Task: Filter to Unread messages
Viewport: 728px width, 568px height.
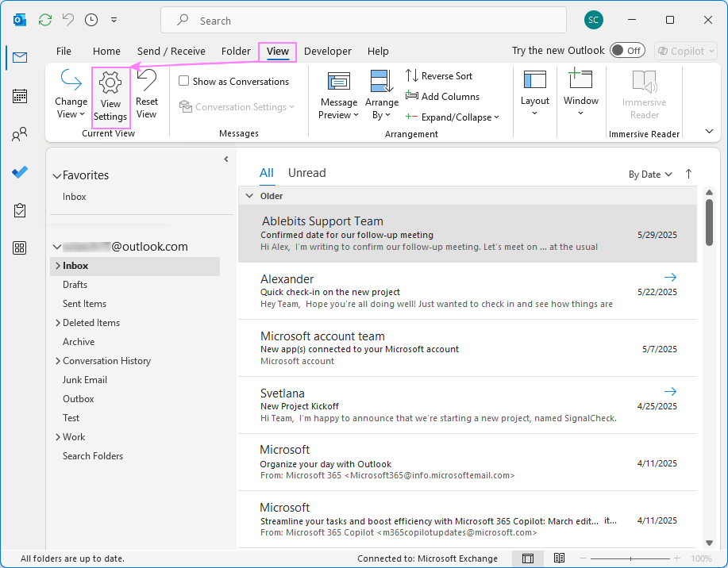Action: click(307, 173)
